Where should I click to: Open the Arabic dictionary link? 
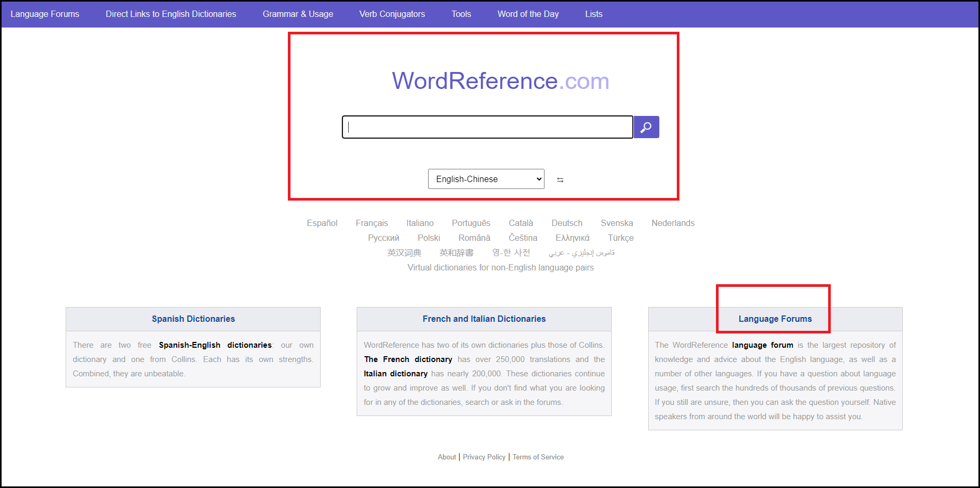(x=582, y=252)
